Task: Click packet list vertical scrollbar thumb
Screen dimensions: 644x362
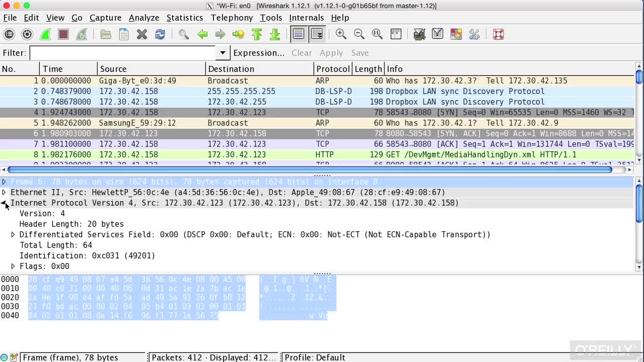Action: tap(639, 77)
